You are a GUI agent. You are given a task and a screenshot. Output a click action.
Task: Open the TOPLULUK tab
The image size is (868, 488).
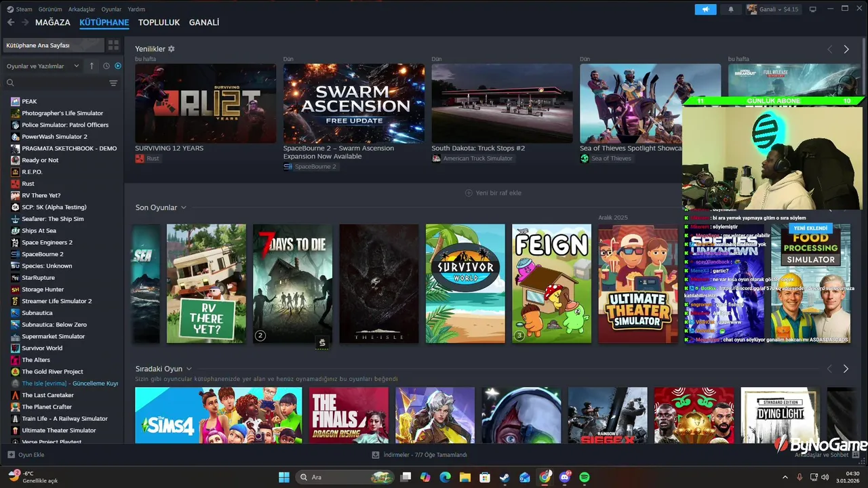tap(159, 22)
